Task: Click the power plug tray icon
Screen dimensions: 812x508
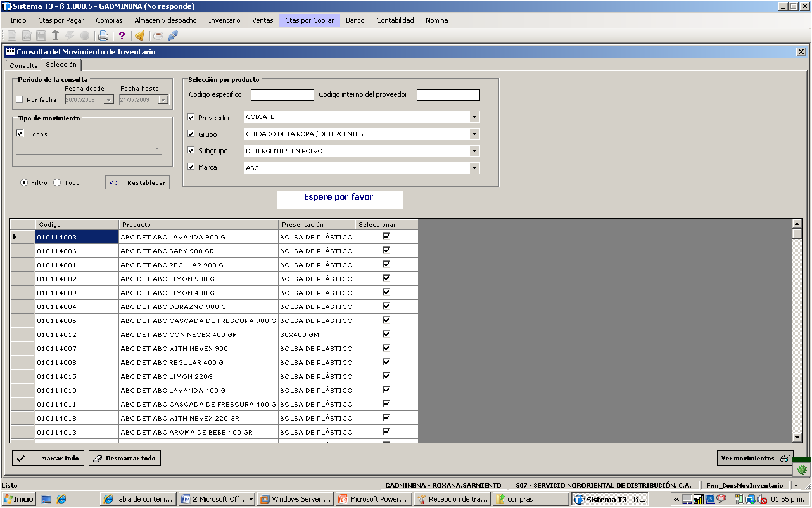Action: click(x=739, y=499)
